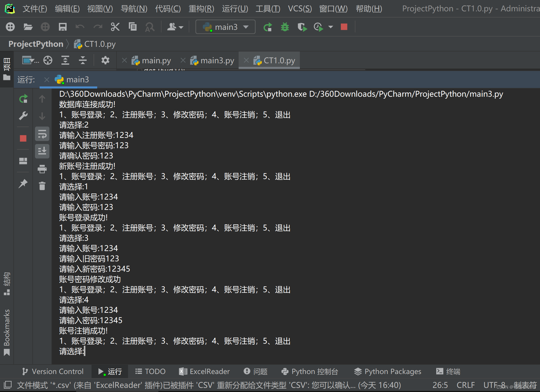Click the red Stop icon in run panel
The height and width of the screenshot is (392, 540).
pos(23,138)
